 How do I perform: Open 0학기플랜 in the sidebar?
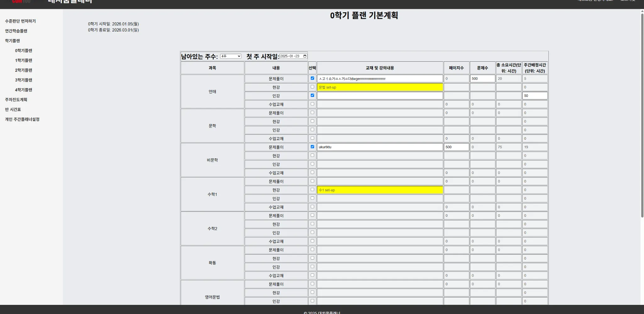[x=24, y=50]
